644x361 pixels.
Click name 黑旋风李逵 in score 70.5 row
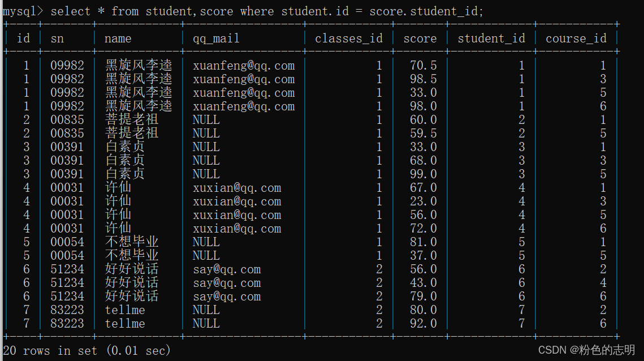click(x=139, y=66)
